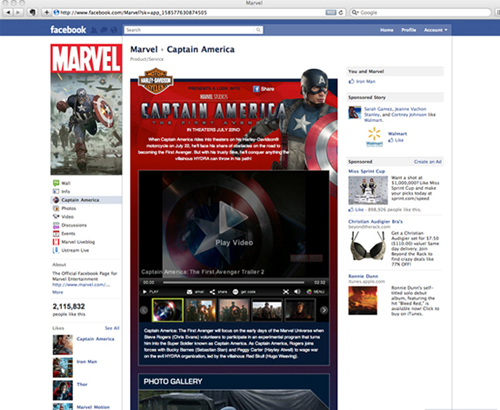The height and width of the screenshot is (410, 500).
Task: Click the Marvel cover image in sidebar
Action: (86, 109)
